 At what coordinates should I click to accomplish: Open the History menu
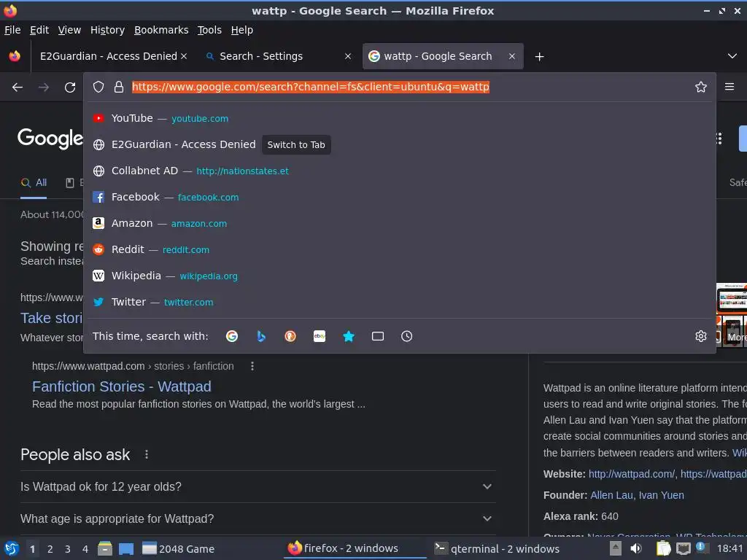point(107,30)
